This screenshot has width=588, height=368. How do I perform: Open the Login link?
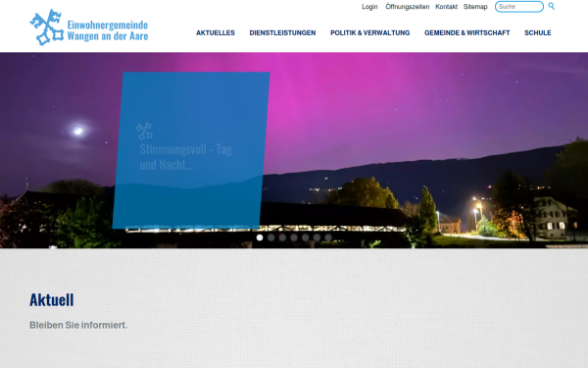click(369, 7)
